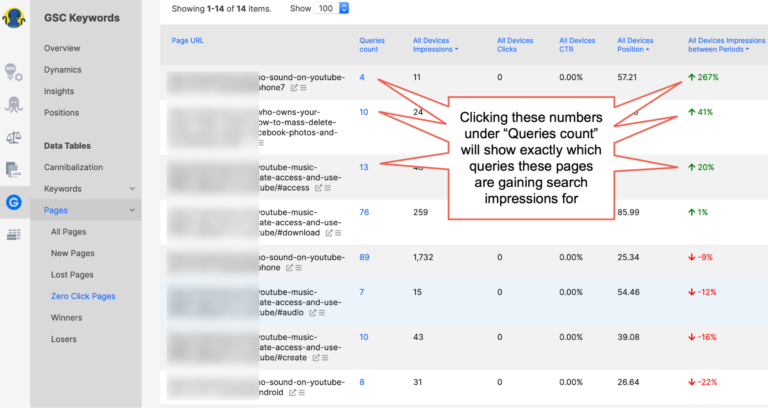Viewport: 768px width, 408px height.
Task: Open Overview in GSC Keywords menu
Action: [62, 48]
